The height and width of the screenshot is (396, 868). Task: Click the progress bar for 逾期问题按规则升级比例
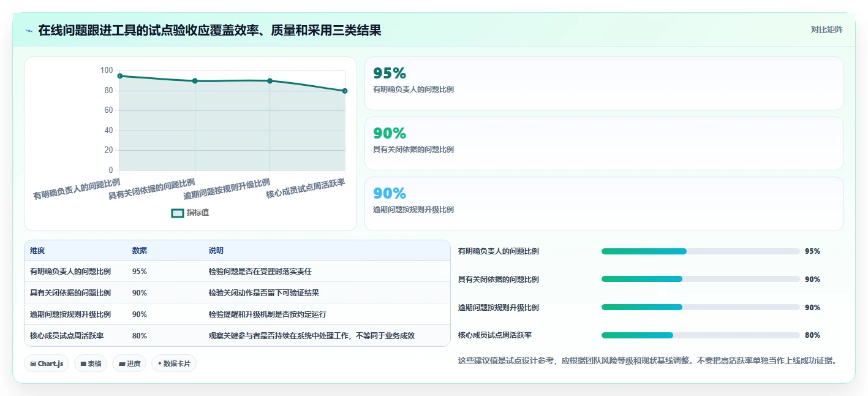pyautogui.click(x=701, y=307)
